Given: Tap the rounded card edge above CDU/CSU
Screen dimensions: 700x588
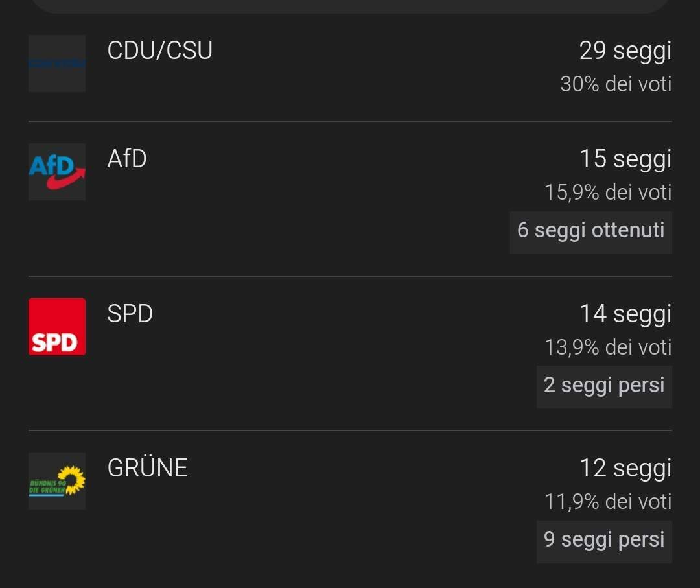Looking at the screenshot, I should [x=350, y=6].
